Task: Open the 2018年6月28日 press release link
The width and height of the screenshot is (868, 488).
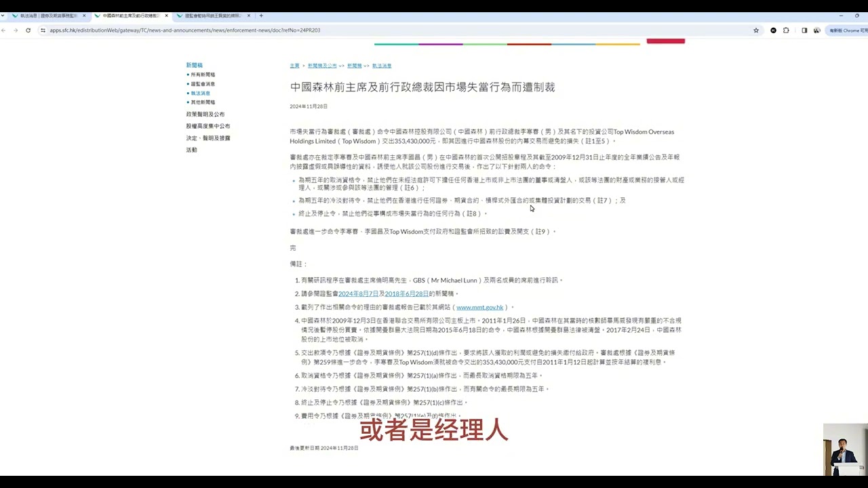Action: point(407,293)
